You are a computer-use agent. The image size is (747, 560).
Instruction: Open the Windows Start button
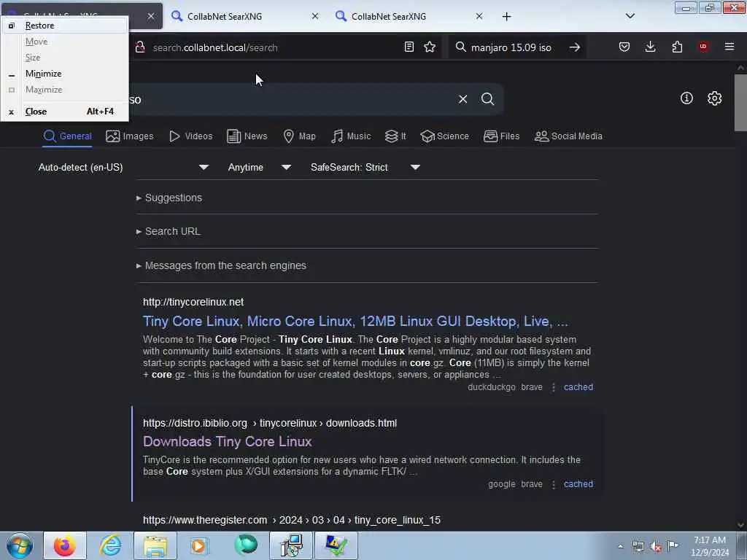pyautogui.click(x=20, y=545)
